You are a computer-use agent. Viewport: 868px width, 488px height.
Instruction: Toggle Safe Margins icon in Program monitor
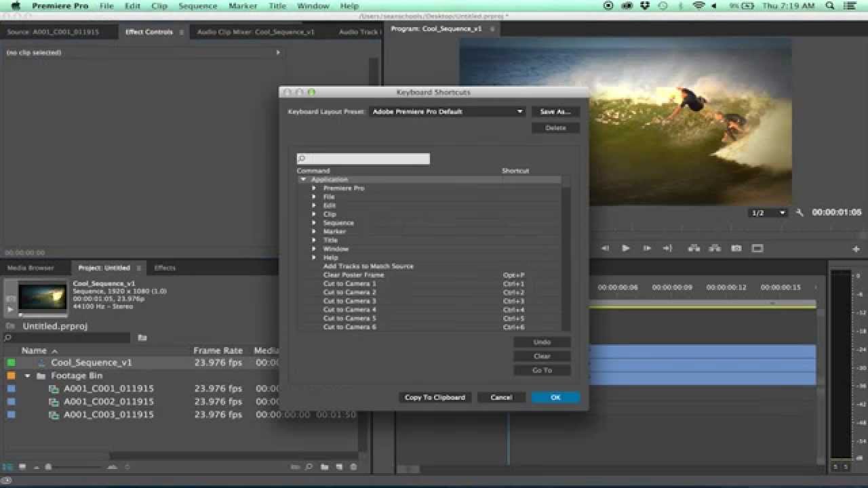pyautogui.click(x=757, y=249)
